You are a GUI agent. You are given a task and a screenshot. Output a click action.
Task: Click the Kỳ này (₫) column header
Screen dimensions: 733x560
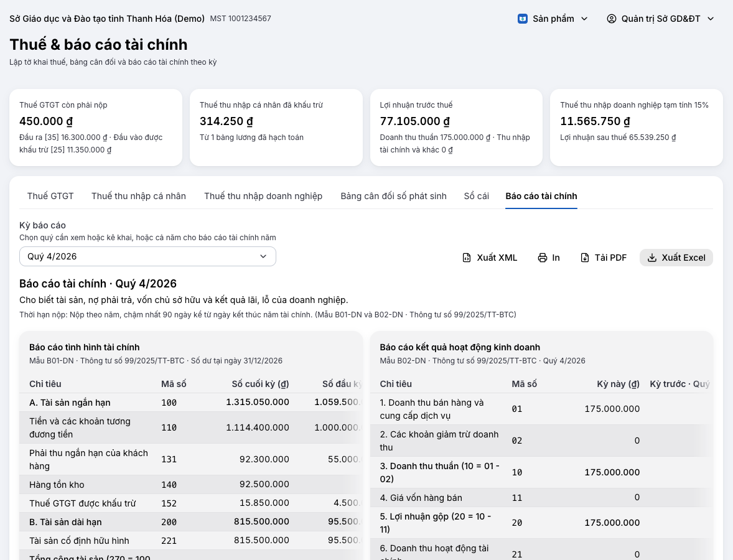point(618,384)
